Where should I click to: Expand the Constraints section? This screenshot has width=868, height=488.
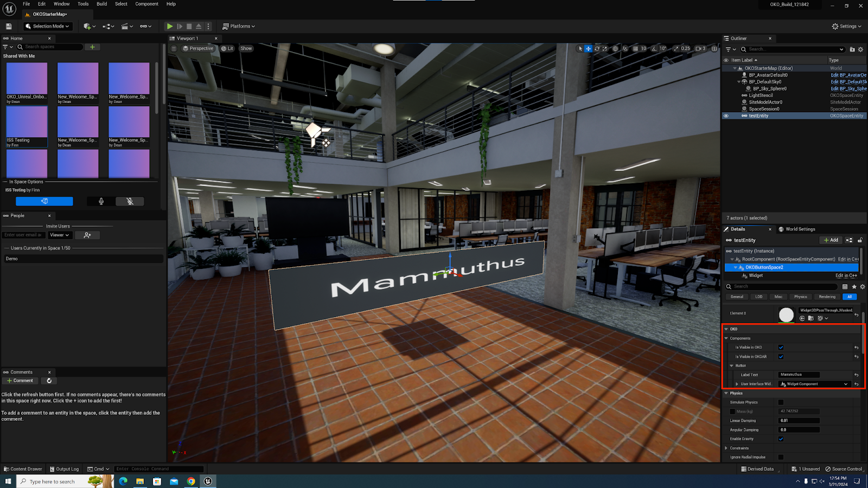(726, 448)
